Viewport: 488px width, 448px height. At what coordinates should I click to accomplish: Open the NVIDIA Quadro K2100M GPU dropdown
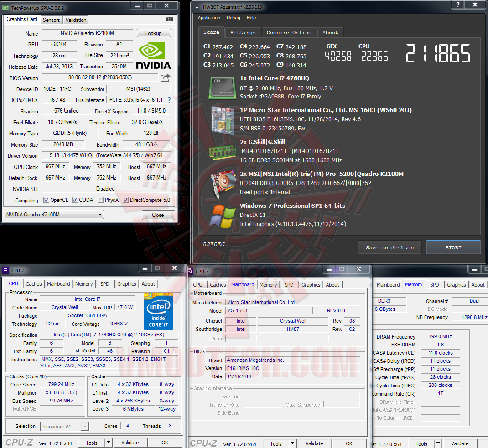coord(54,215)
